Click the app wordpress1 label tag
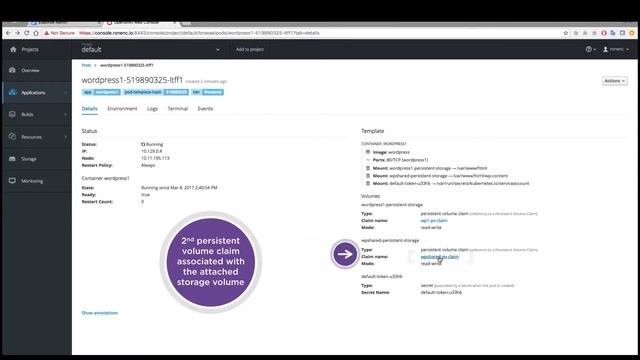Viewport: 640px width, 360px height. coord(101,92)
